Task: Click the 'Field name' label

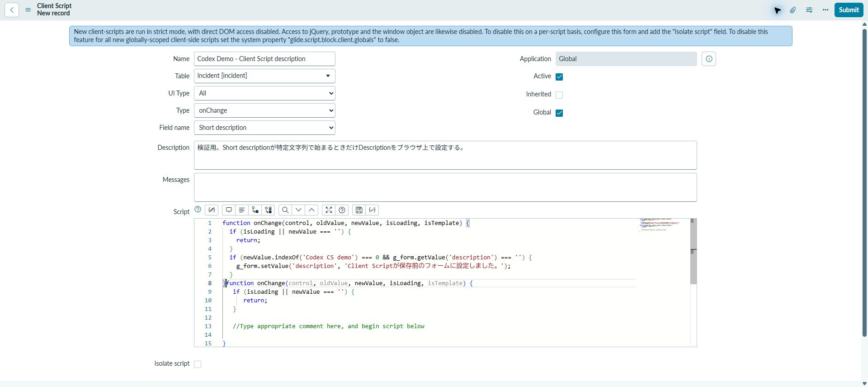Action: (x=174, y=128)
